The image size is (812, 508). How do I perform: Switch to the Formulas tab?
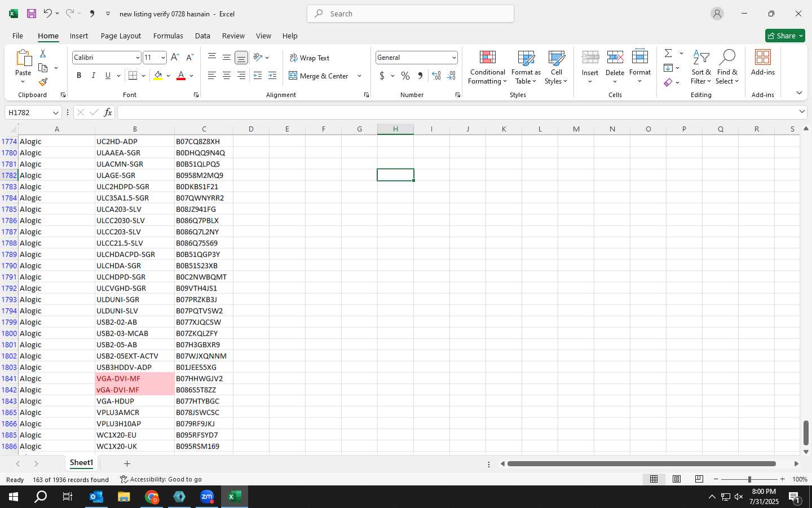click(x=168, y=36)
